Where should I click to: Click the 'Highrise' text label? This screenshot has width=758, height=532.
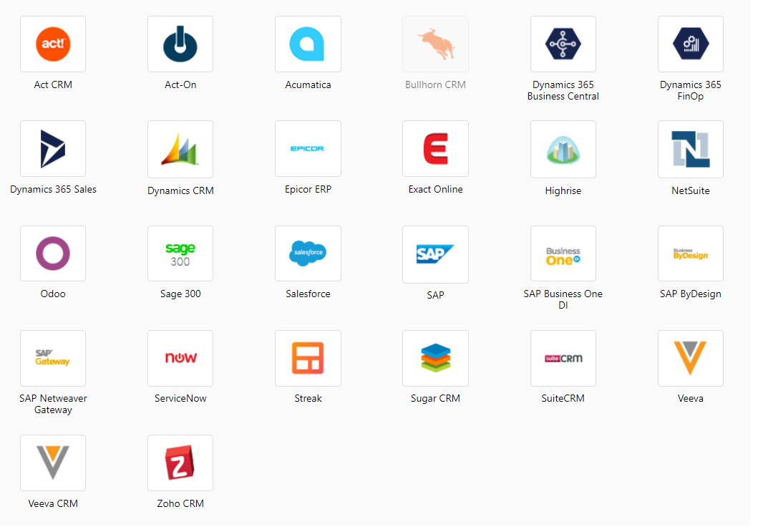[563, 190]
